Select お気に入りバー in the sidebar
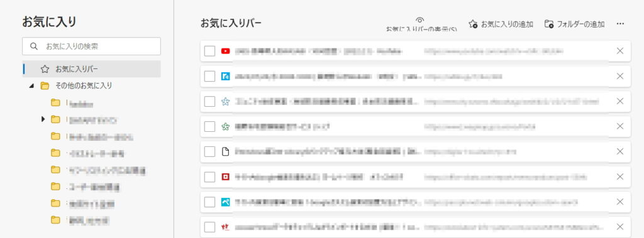This screenshot has height=238, width=644. 92,69
